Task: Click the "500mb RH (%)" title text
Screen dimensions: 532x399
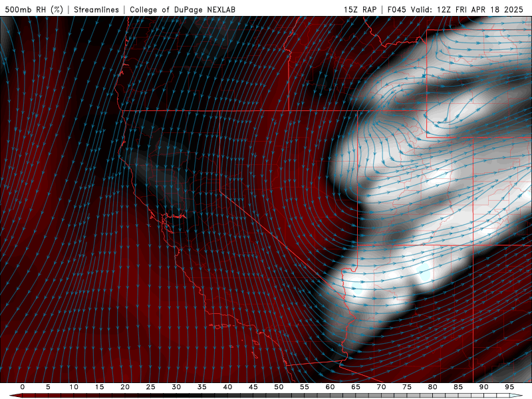Action: tap(34, 9)
